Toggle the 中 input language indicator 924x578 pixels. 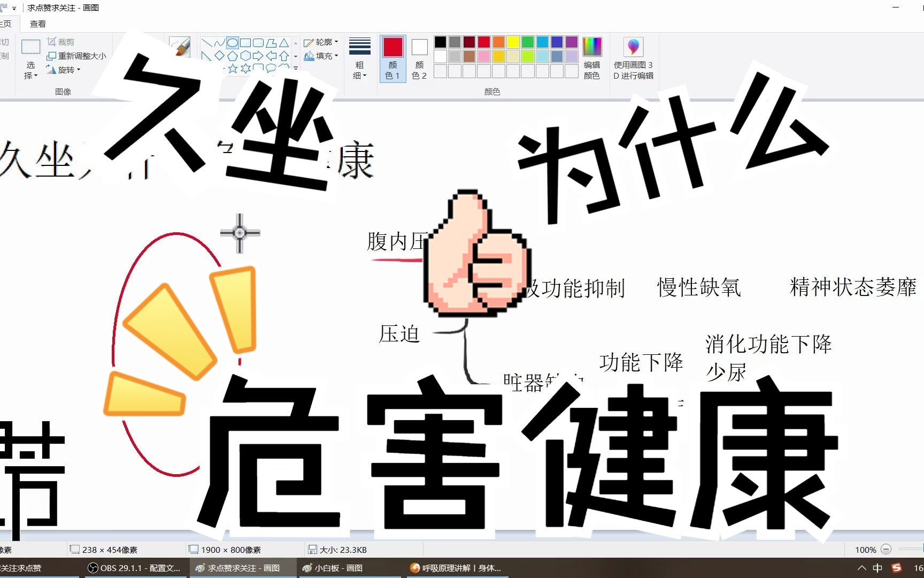coord(877,568)
